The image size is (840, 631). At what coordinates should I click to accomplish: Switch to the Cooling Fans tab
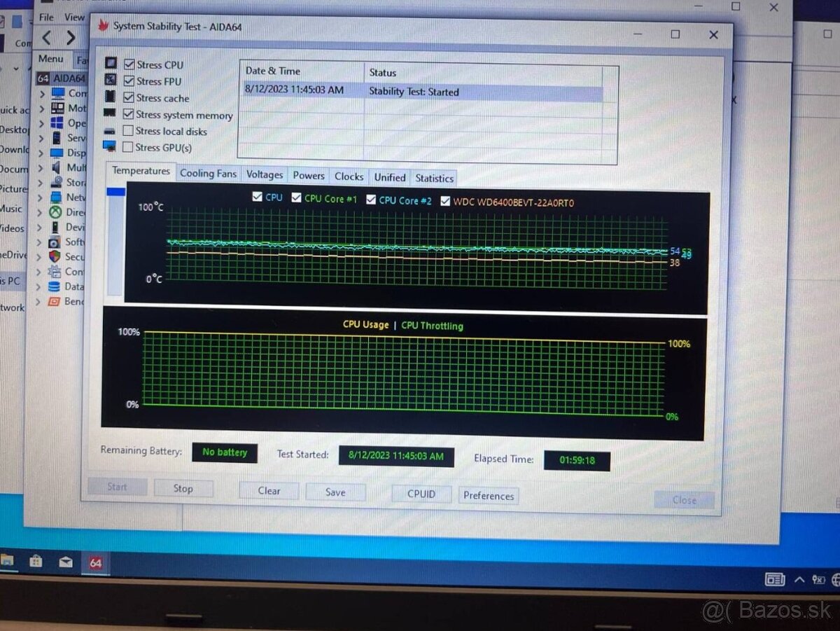click(208, 174)
